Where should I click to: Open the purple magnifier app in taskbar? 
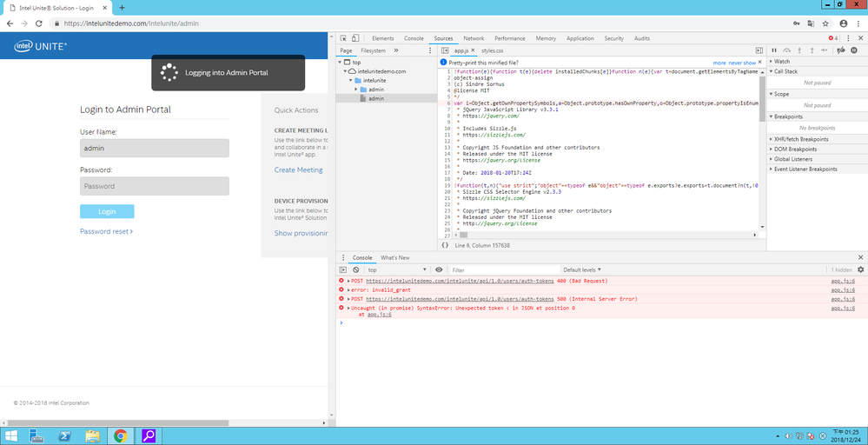coord(149,436)
